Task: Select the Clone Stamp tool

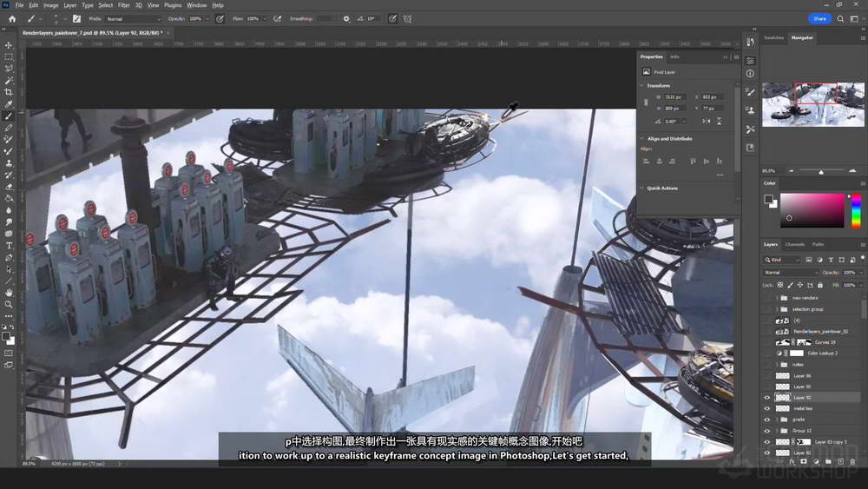Action: 9,162
